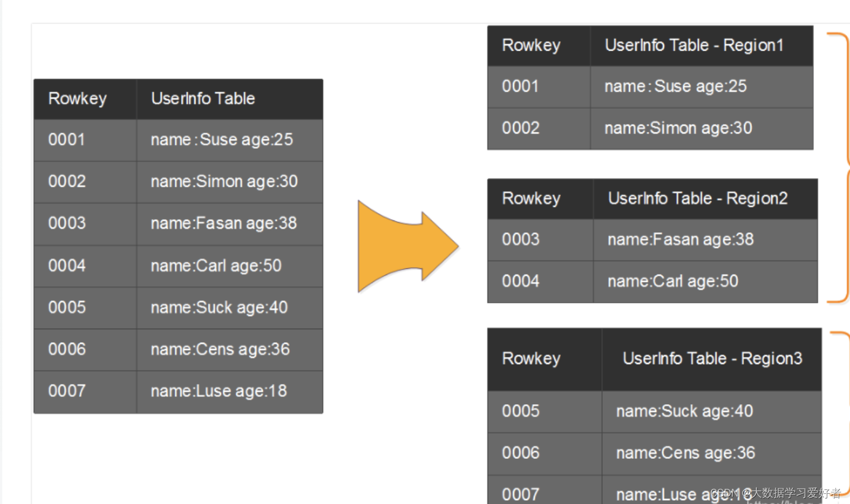Select 'name:Fasan age:38' in the unsplit UserInfo Table
850x504 pixels.
224,223
